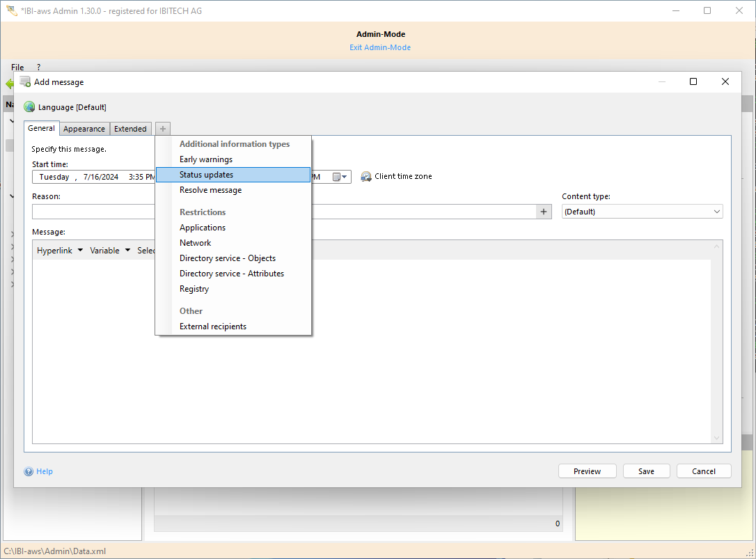Click the Exit Admin-Mode link

(380, 47)
